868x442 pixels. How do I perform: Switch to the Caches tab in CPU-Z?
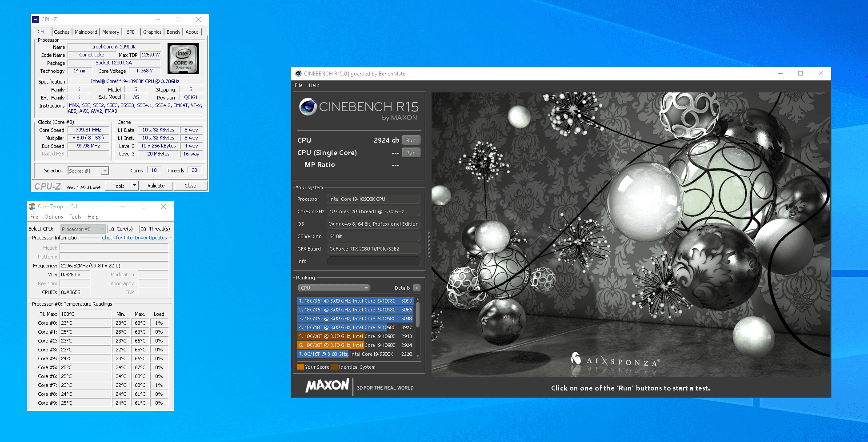(x=62, y=32)
